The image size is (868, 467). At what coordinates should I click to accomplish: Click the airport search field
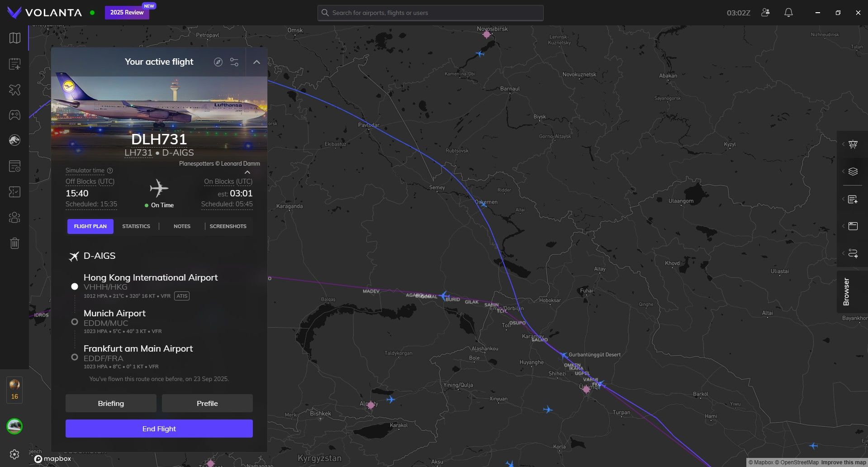tap(430, 13)
